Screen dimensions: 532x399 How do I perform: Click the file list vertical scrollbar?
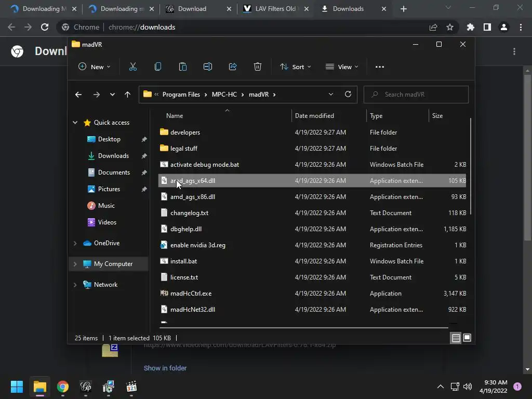coord(471,166)
